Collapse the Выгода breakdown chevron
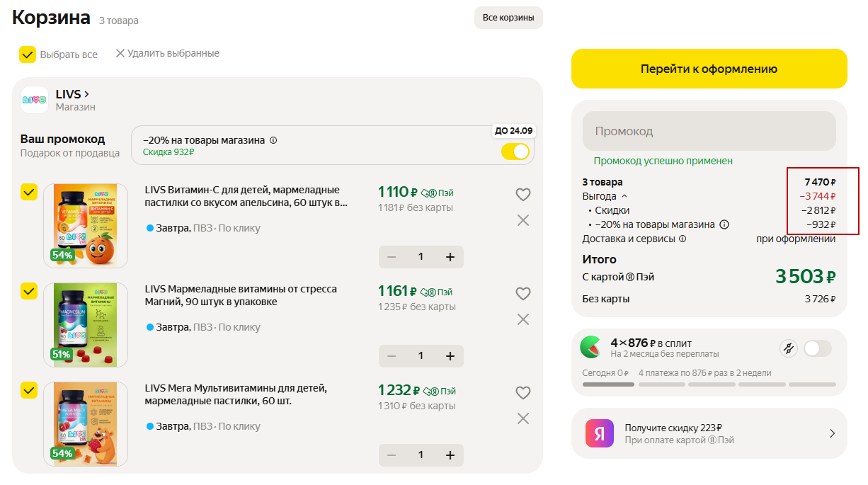 coord(624,196)
